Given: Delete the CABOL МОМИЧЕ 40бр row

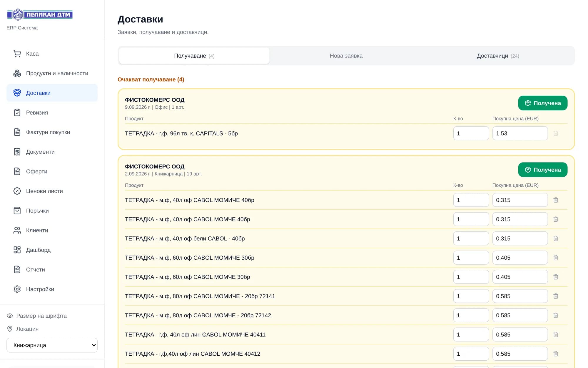Looking at the screenshot, I should [x=556, y=200].
